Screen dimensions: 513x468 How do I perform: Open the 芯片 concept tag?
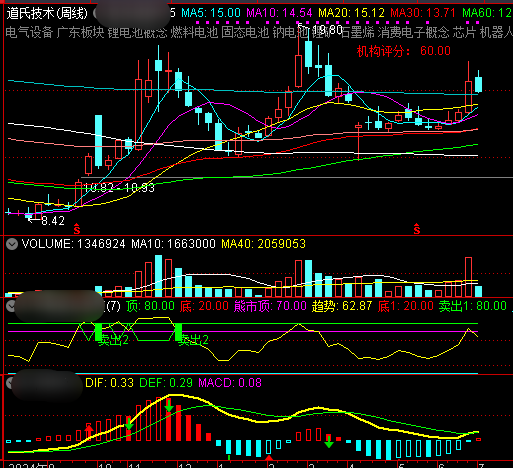pyautogui.click(x=464, y=32)
